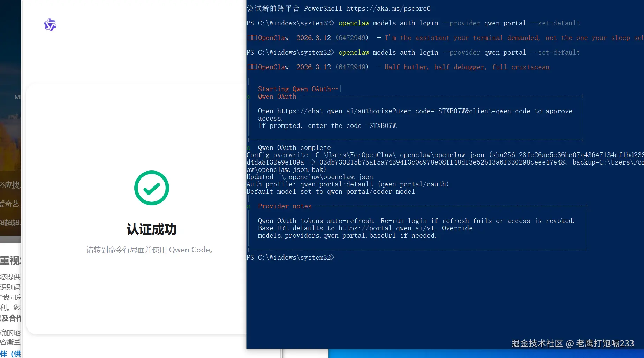Click the green authentication success checkmark
This screenshot has width=644, height=358.
pyautogui.click(x=152, y=188)
